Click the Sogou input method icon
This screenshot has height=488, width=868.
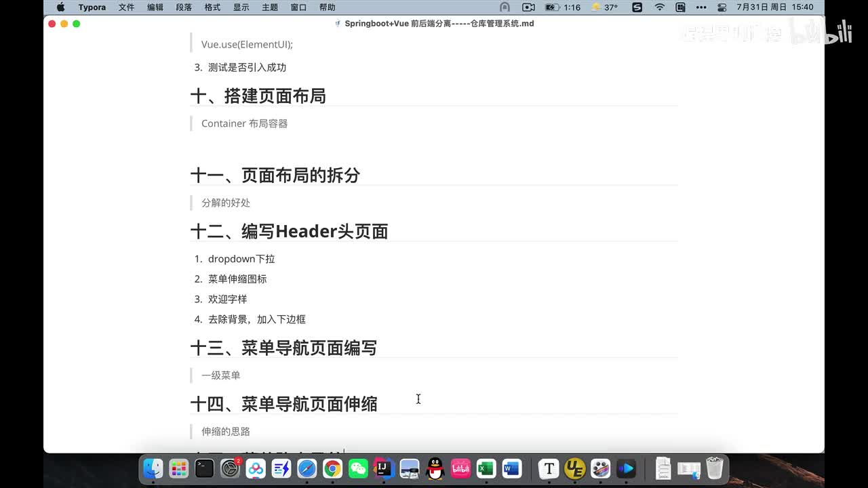[637, 7]
